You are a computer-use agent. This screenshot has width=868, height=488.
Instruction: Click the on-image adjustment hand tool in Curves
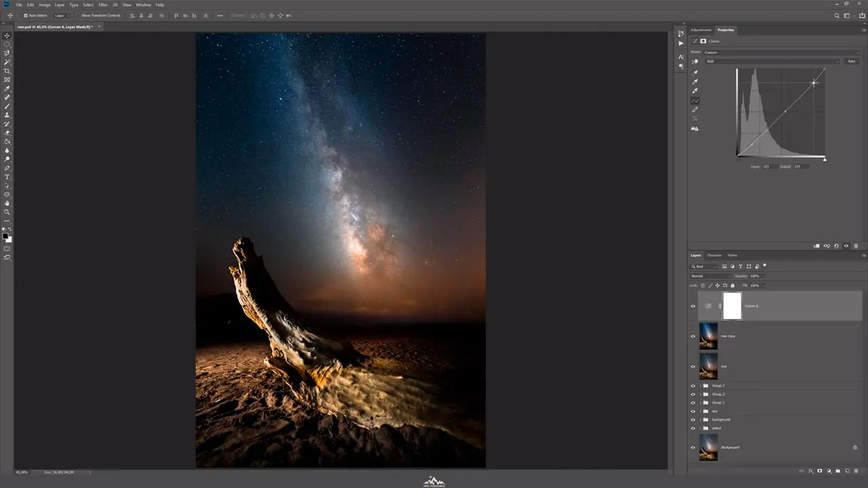click(695, 61)
